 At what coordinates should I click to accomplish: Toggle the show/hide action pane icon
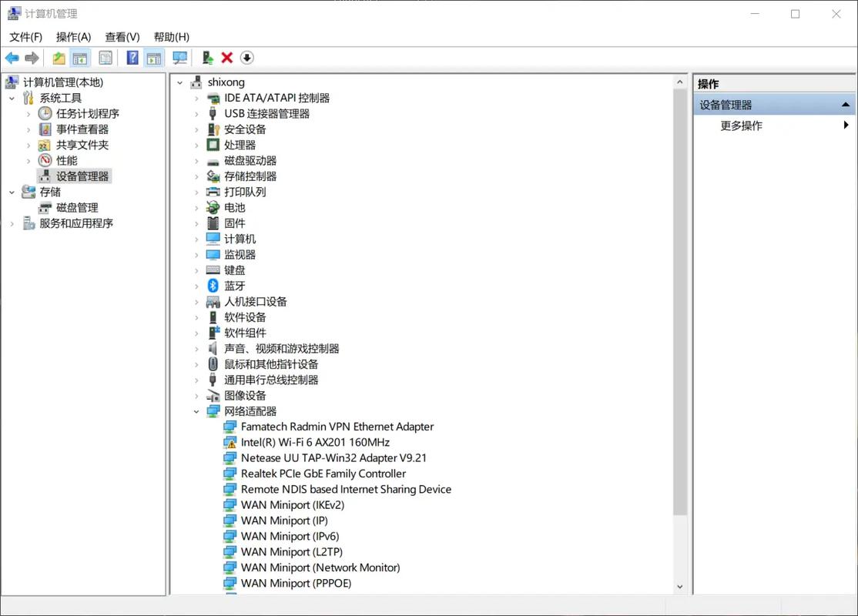[153, 58]
